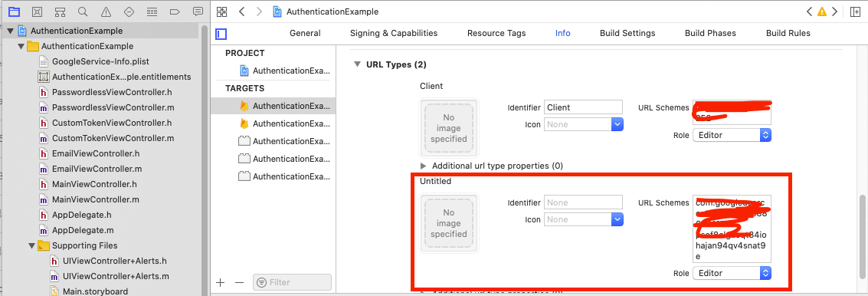The height and width of the screenshot is (296, 868).
Task: Open the Breakpoint navigator tag icon
Action: pyautogui.click(x=175, y=11)
